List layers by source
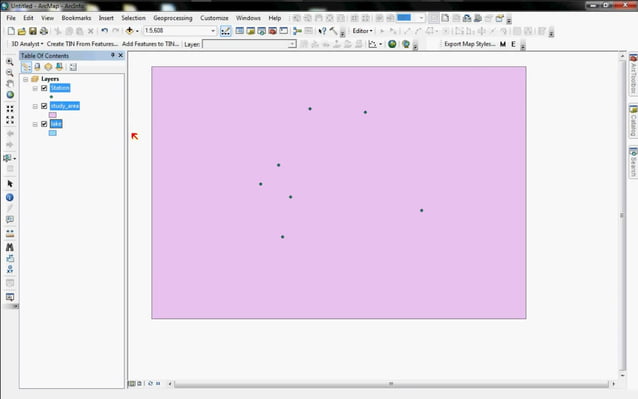 pyautogui.click(x=37, y=67)
